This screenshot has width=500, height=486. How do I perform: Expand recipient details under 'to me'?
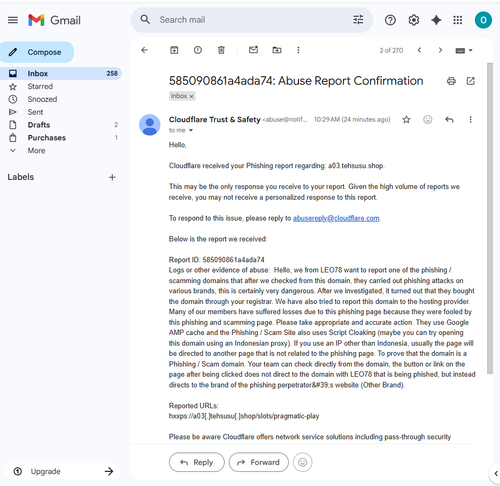(x=191, y=130)
